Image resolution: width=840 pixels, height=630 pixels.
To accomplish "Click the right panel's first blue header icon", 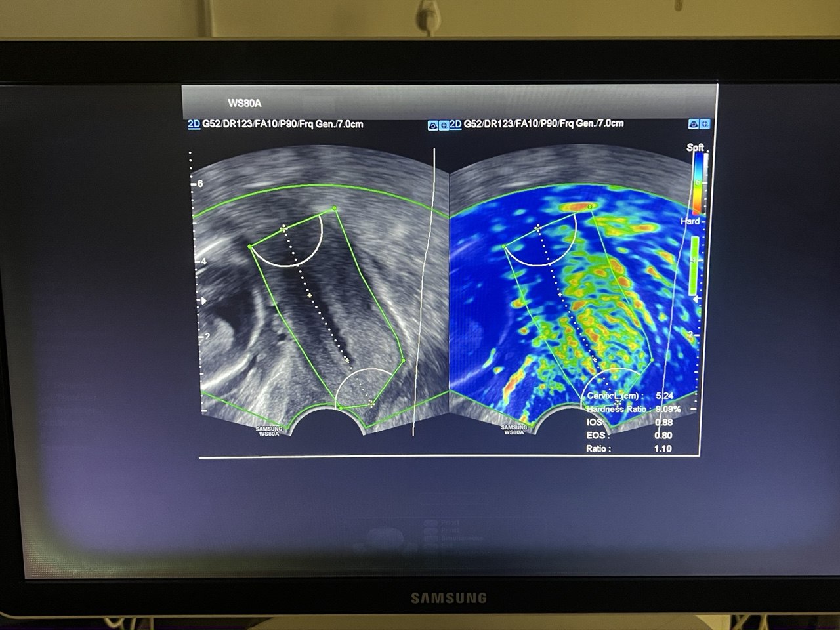I will (x=694, y=124).
